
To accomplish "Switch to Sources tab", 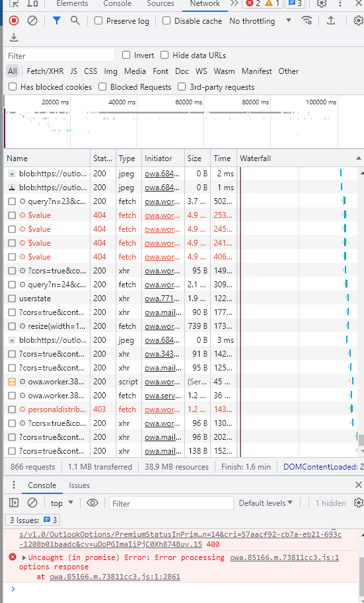I will [161, 3].
